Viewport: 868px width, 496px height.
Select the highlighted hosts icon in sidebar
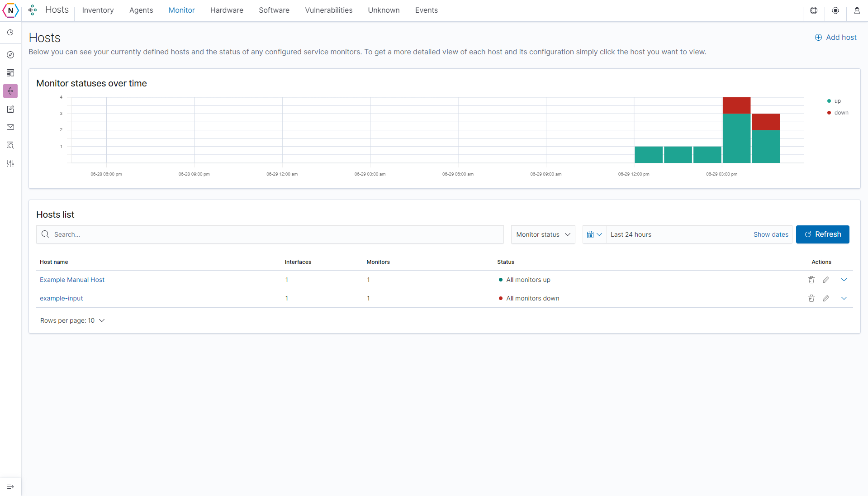[x=10, y=91]
